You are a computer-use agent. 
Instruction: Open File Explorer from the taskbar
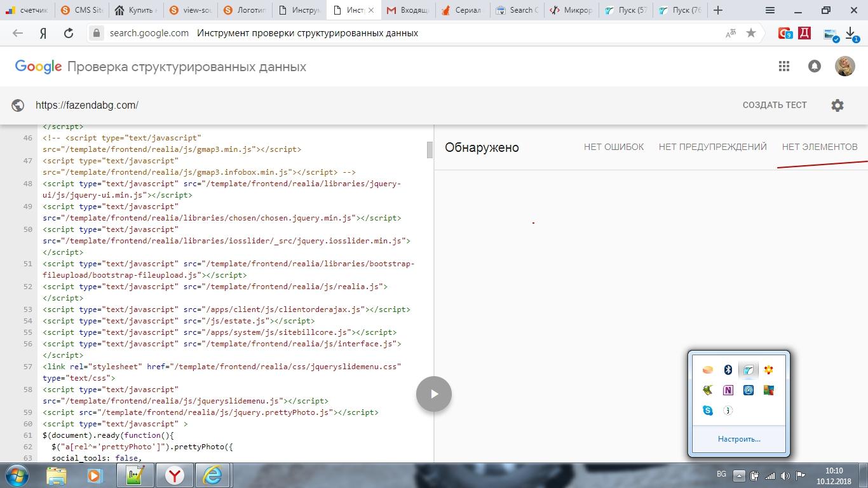[57, 475]
